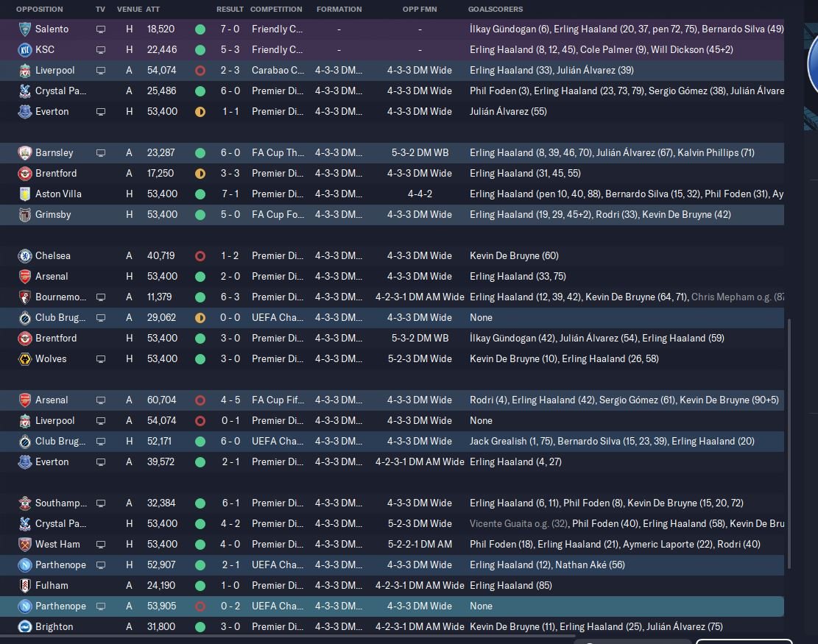Click the West Ham club badge icon
This screenshot has height=644, width=818.
(x=24, y=545)
